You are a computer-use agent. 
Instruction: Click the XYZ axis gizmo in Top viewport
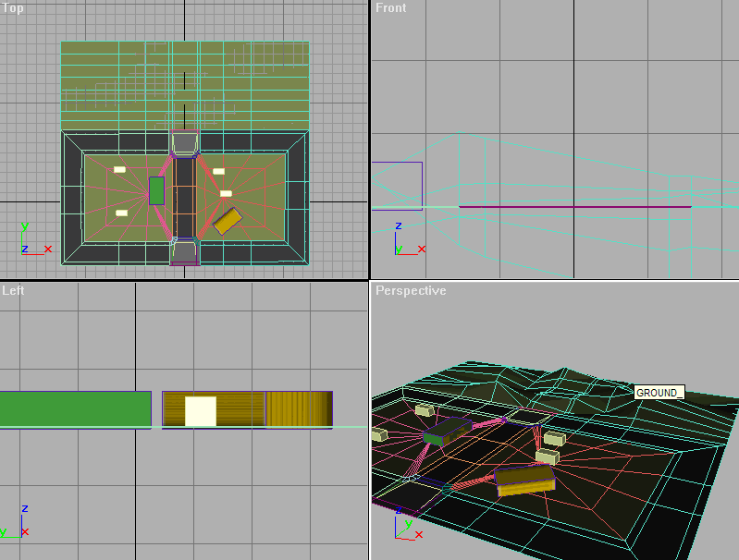pyautogui.click(x=33, y=241)
